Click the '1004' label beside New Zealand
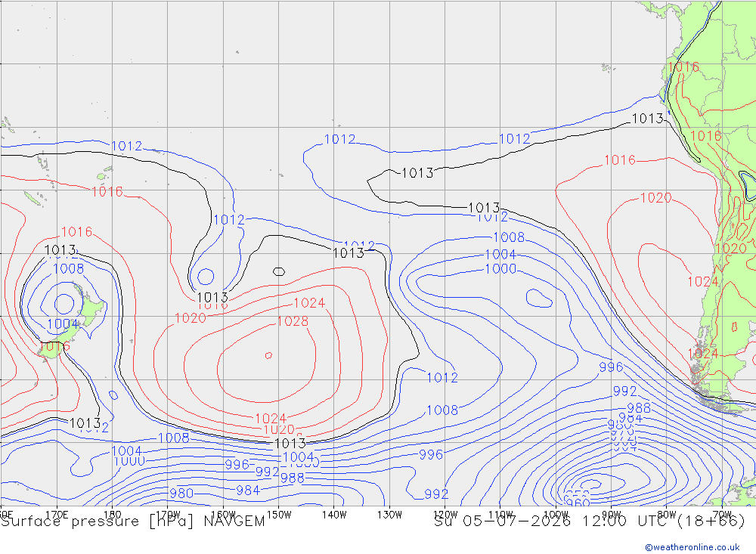The width and height of the screenshot is (756, 554). click(x=63, y=323)
